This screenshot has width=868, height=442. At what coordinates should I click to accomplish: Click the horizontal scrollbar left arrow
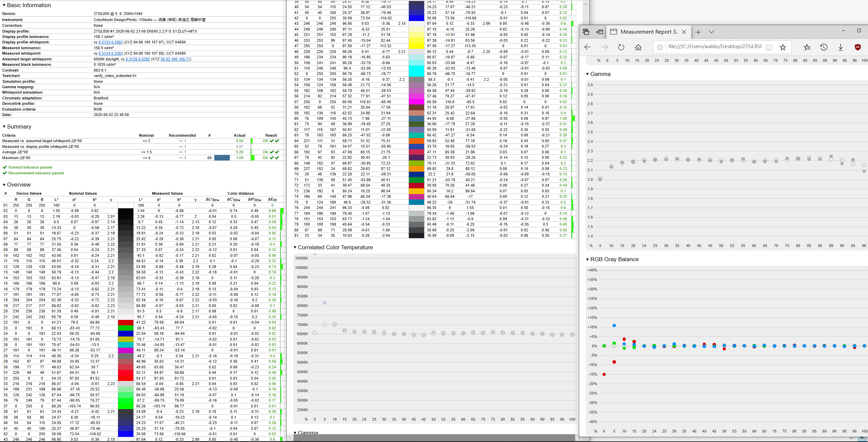coord(290,438)
